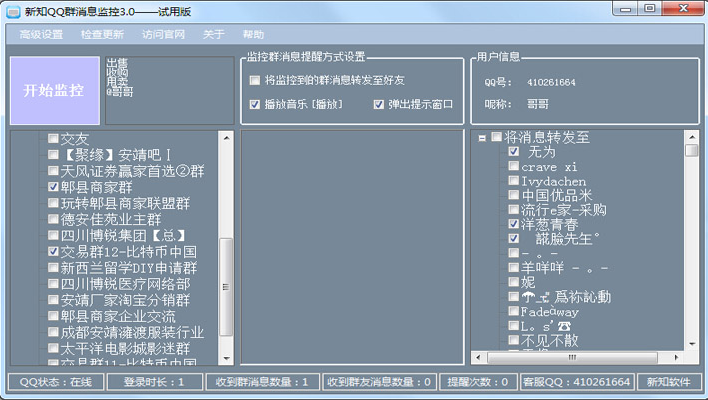This screenshot has width=708, height=400.
Task: Click the 新知软件 button in status bar
Action: [668, 382]
